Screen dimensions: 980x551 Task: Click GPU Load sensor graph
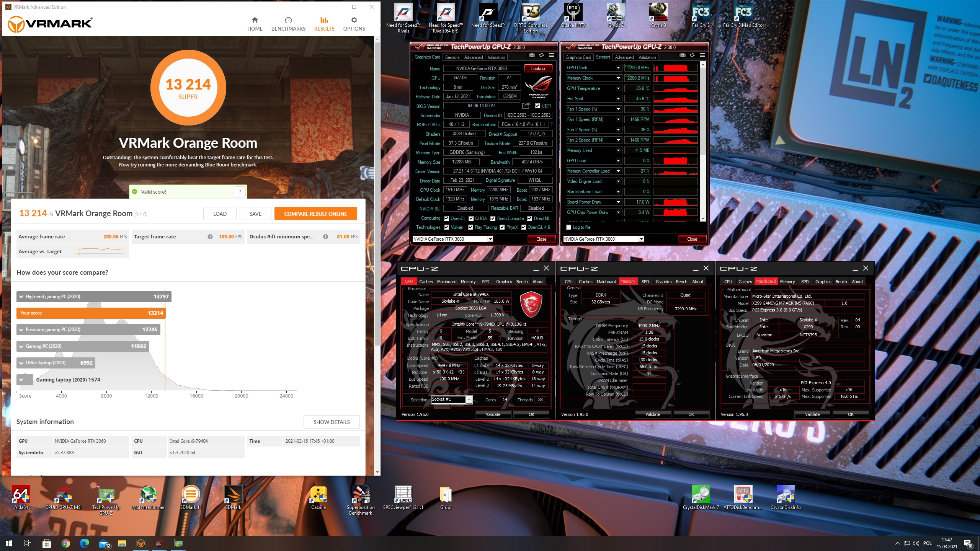675,161
